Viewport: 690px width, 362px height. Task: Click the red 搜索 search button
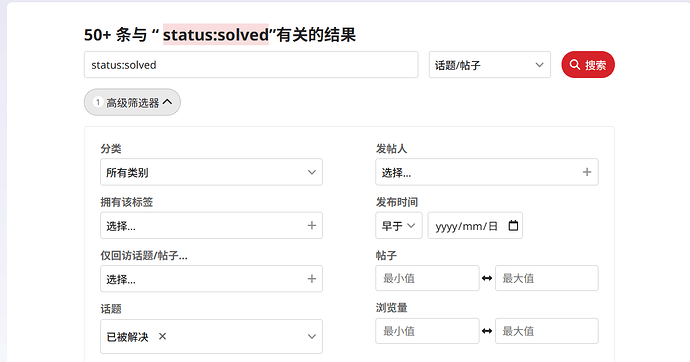point(587,65)
